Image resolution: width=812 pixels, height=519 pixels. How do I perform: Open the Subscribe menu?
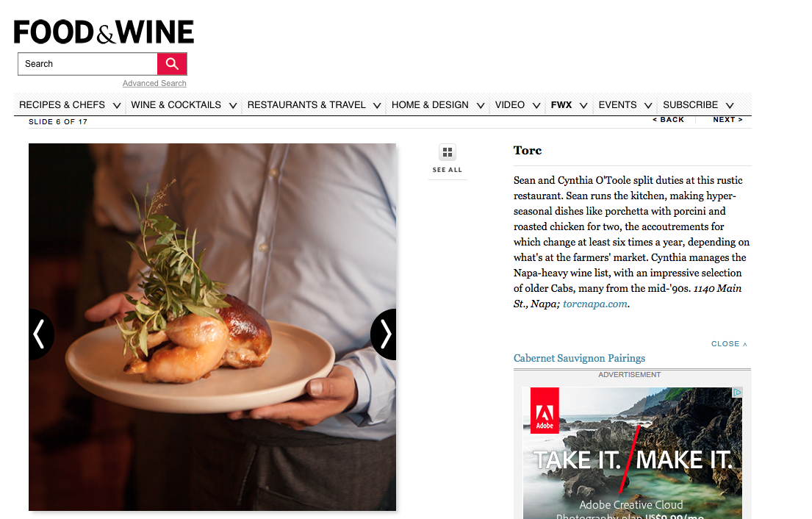click(690, 104)
